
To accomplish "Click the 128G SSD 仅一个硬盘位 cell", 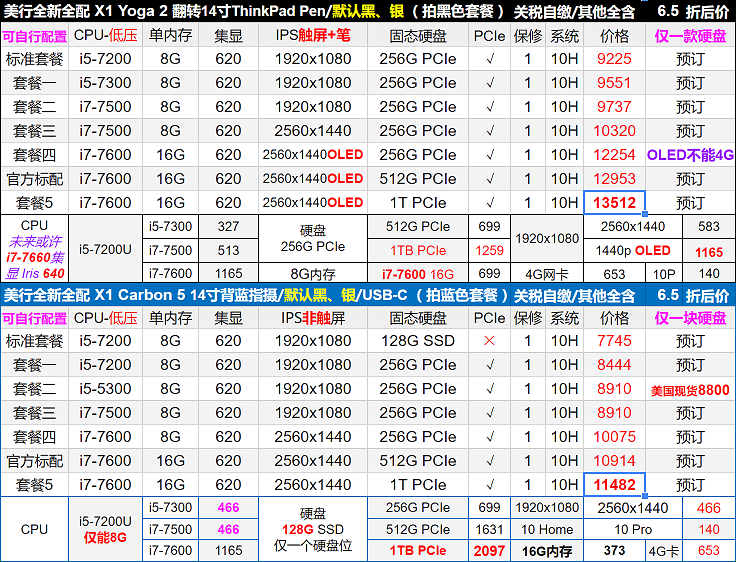I will 313,529.
